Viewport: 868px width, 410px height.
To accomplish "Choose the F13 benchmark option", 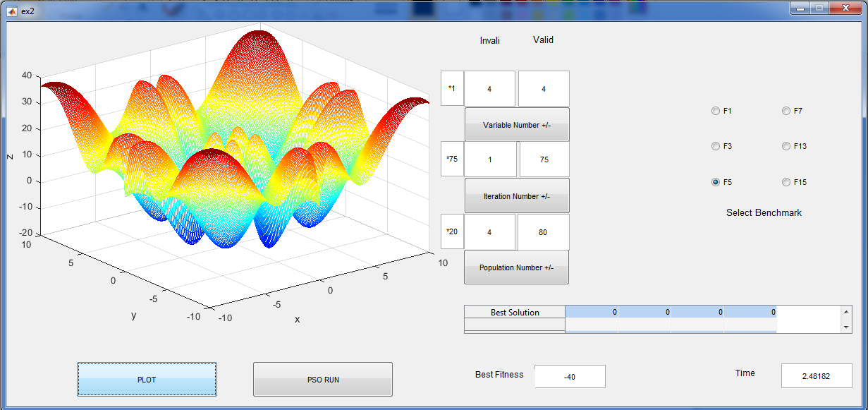I will pos(786,146).
